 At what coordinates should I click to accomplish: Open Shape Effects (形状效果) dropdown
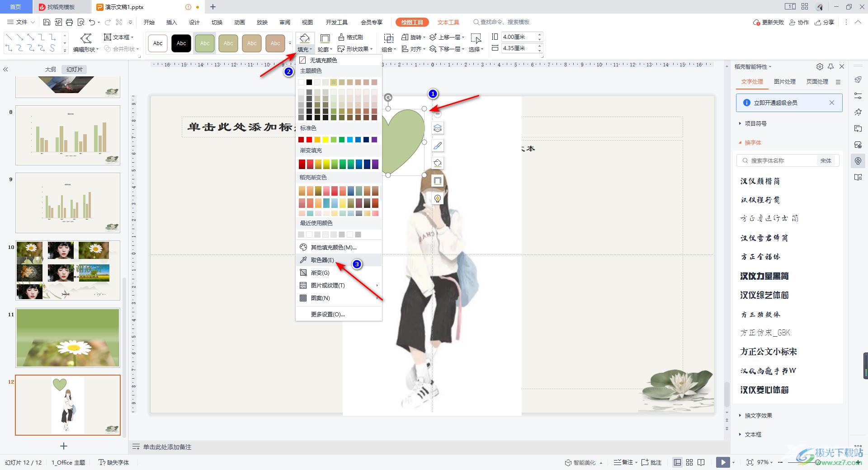(355, 49)
